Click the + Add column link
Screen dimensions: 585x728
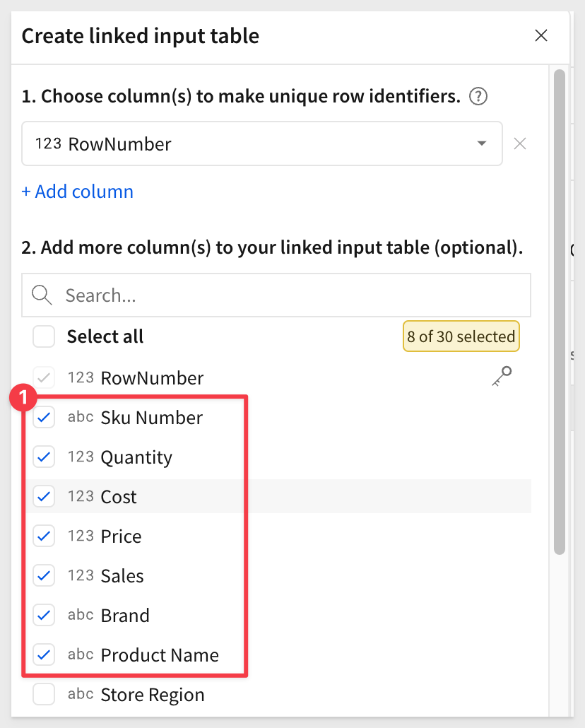tap(78, 192)
